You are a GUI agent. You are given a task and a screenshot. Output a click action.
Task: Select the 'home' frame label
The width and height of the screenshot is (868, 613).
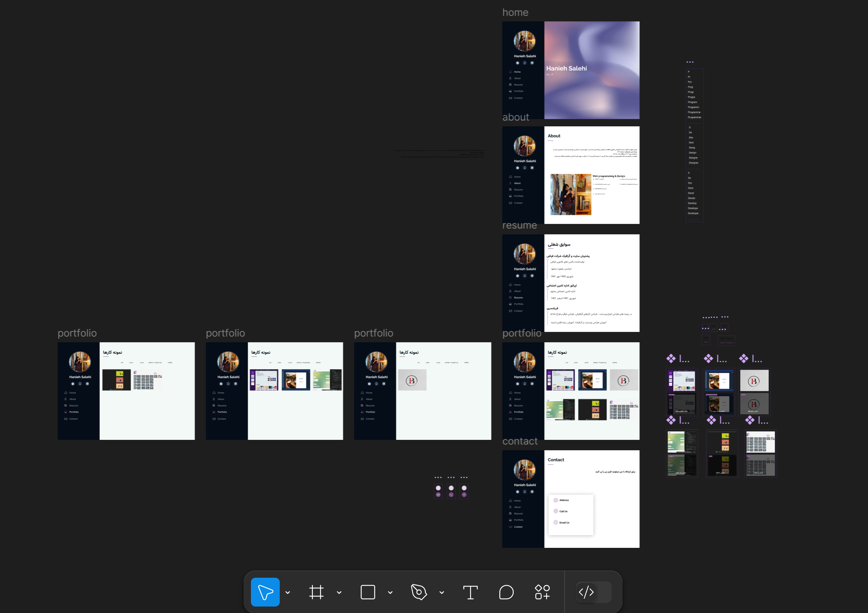tap(515, 13)
